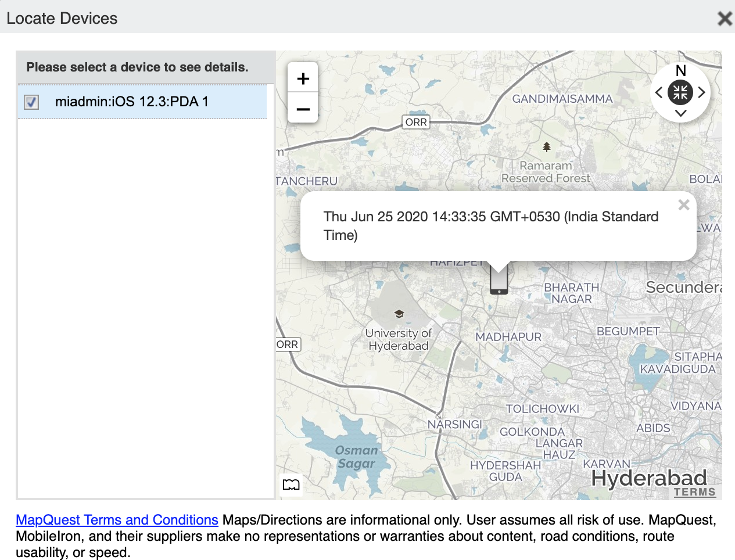This screenshot has height=560, width=735.
Task: Click the Ramaram Reserved Forest tree icon
Action: pos(546,147)
